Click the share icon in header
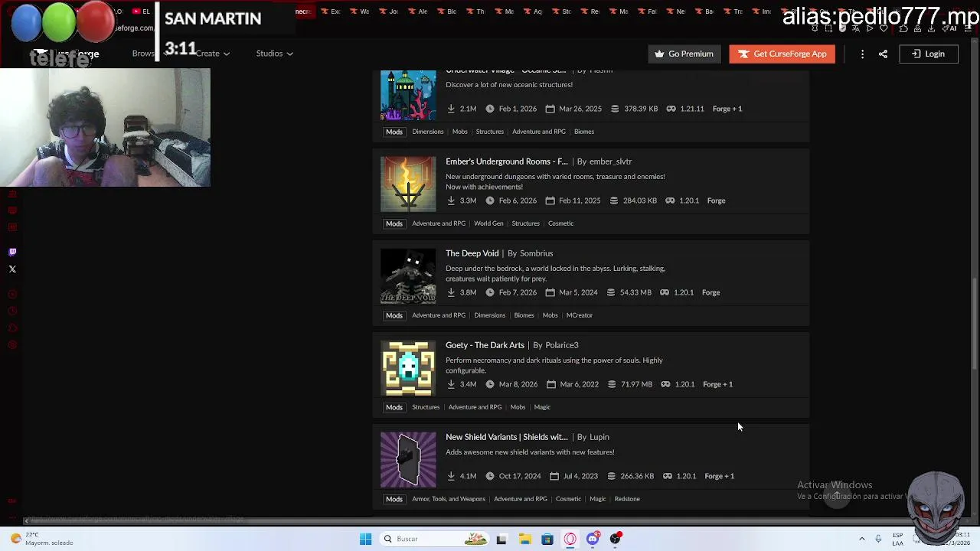Image resolution: width=980 pixels, height=551 pixels. tap(883, 54)
